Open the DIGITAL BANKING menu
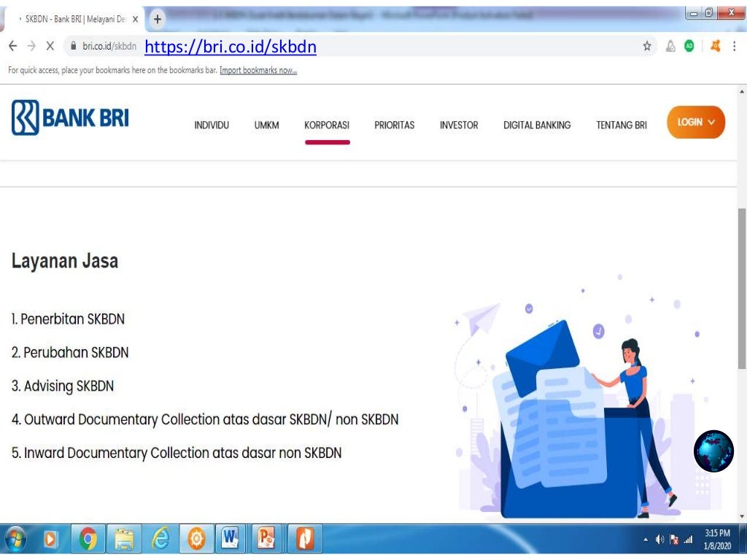747x560 pixels. pos(537,125)
